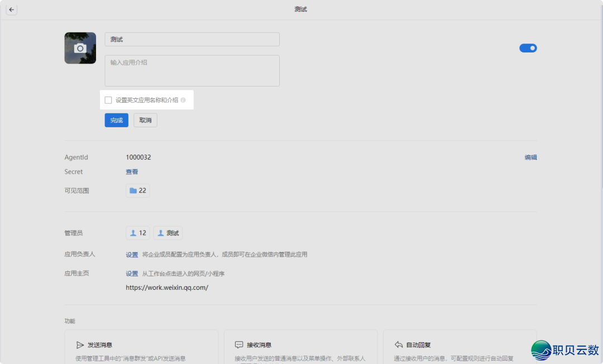This screenshot has width=603, height=364.
Task: Click the work.weixin.qq.com homepage URL
Action: click(x=166, y=287)
